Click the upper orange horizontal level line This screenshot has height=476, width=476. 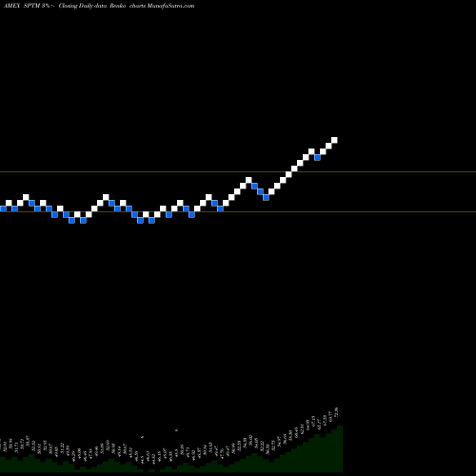(x=238, y=172)
